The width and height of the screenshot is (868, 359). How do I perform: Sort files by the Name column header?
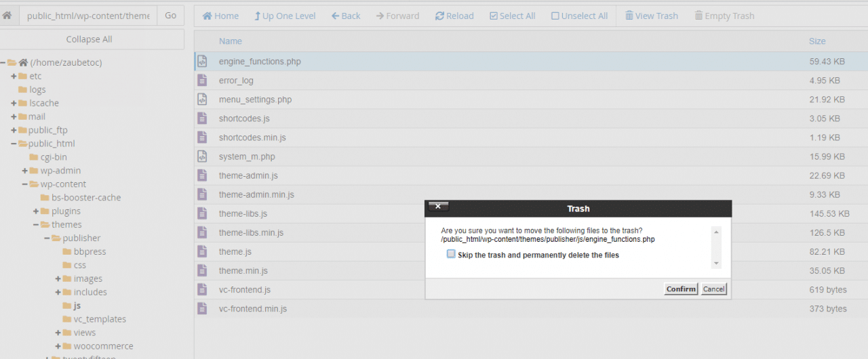click(x=231, y=41)
